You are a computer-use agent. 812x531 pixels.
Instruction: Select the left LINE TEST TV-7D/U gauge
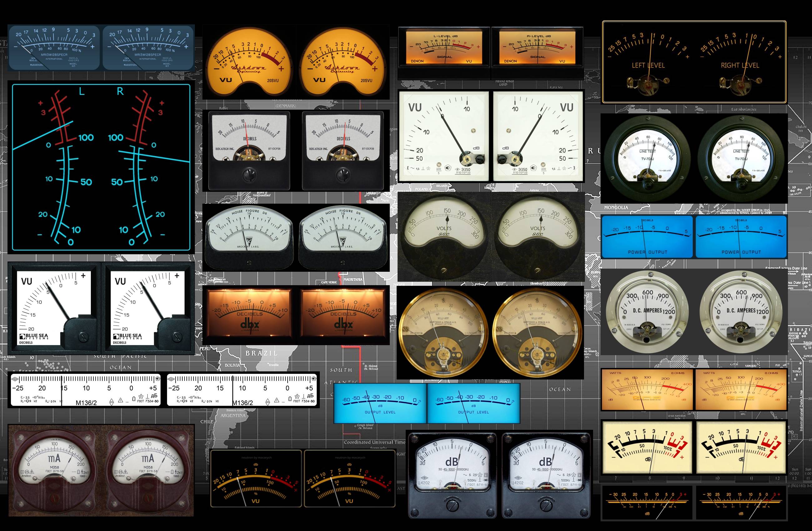[x=647, y=159]
